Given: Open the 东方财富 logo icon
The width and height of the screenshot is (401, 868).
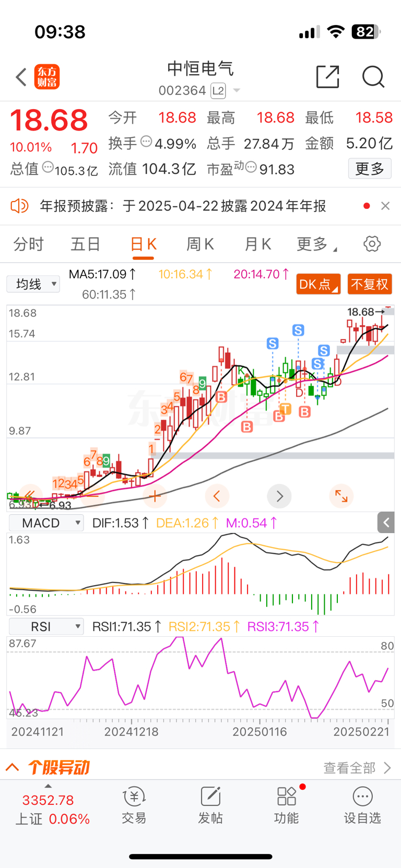Looking at the screenshot, I should pyautogui.click(x=47, y=77).
